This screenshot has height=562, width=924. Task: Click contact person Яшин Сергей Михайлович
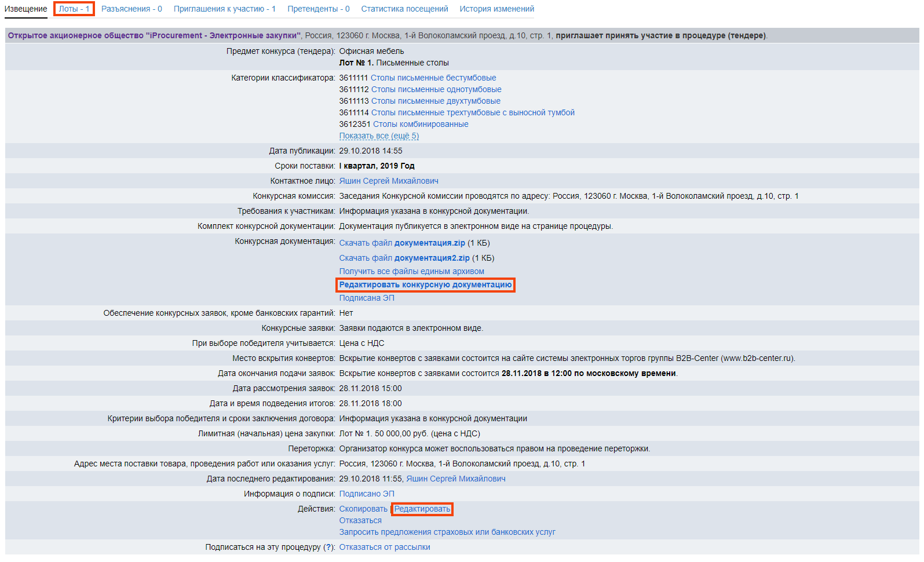pyautogui.click(x=388, y=181)
